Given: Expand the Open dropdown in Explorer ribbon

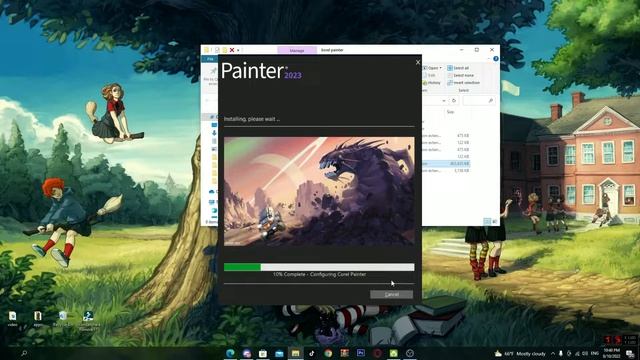Looking at the screenshot, I should tap(432, 68).
